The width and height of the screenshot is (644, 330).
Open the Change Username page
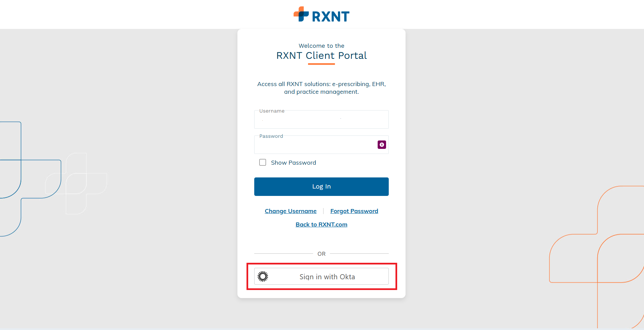[290, 211]
